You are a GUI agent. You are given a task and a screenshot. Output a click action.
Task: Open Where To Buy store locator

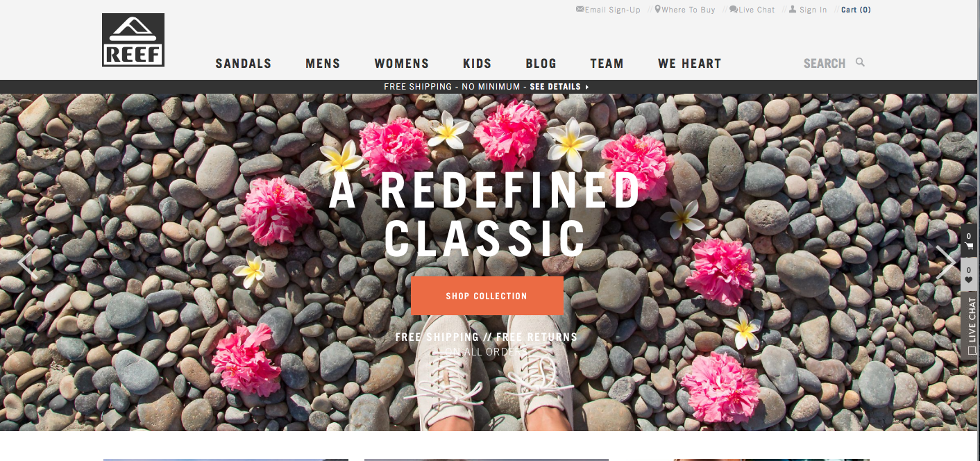685,10
